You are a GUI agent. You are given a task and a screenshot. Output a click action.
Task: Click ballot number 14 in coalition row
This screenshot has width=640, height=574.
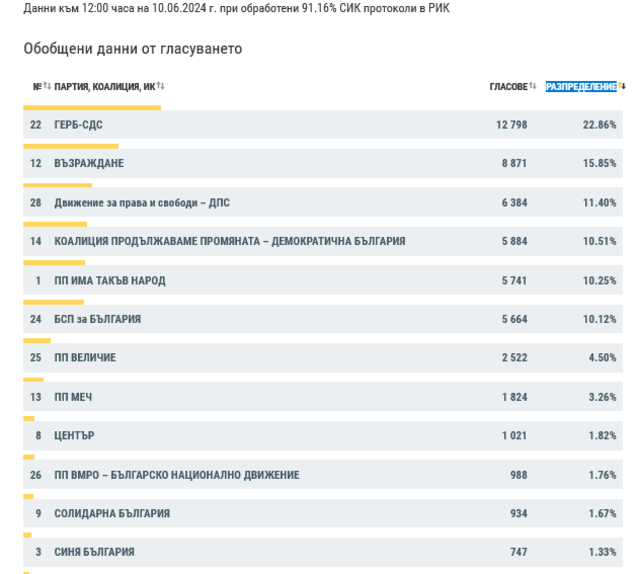coord(36,241)
